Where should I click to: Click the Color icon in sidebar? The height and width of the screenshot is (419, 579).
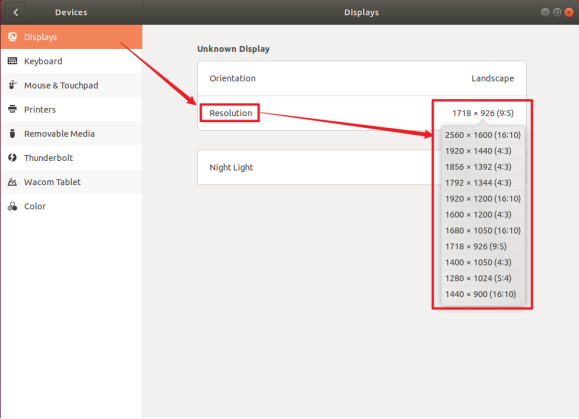coord(12,206)
